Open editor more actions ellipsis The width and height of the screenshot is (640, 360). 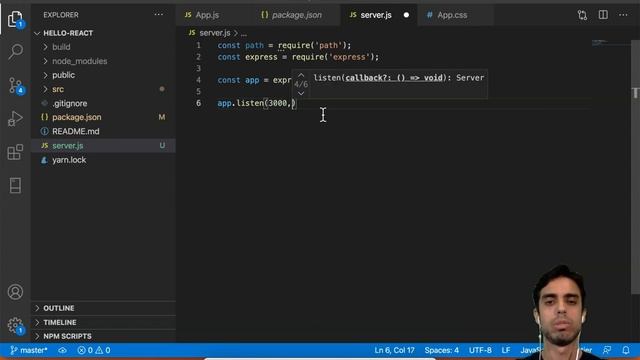(623, 15)
